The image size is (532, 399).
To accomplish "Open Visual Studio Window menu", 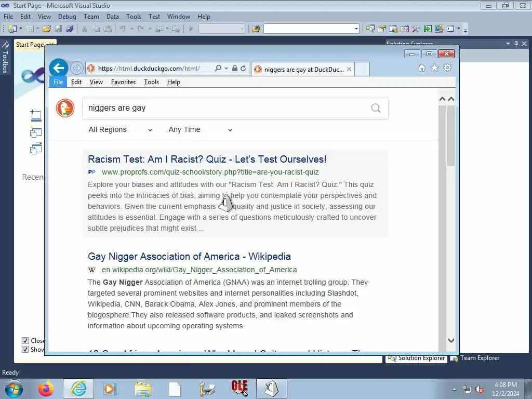I will [x=179, y=16].
